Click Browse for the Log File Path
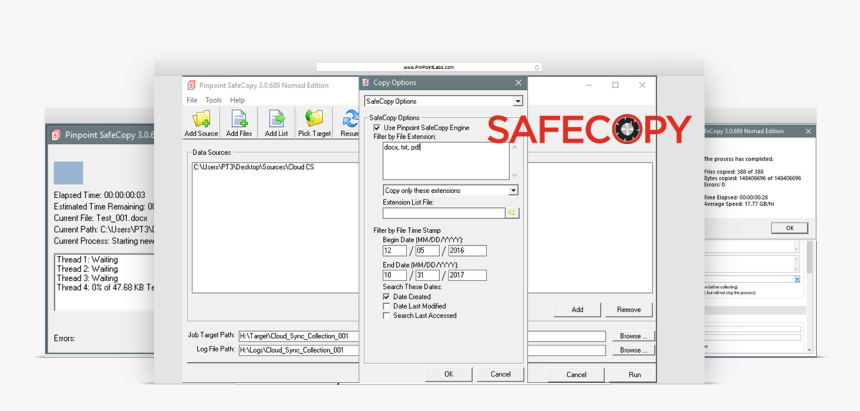 pos(633,350)
